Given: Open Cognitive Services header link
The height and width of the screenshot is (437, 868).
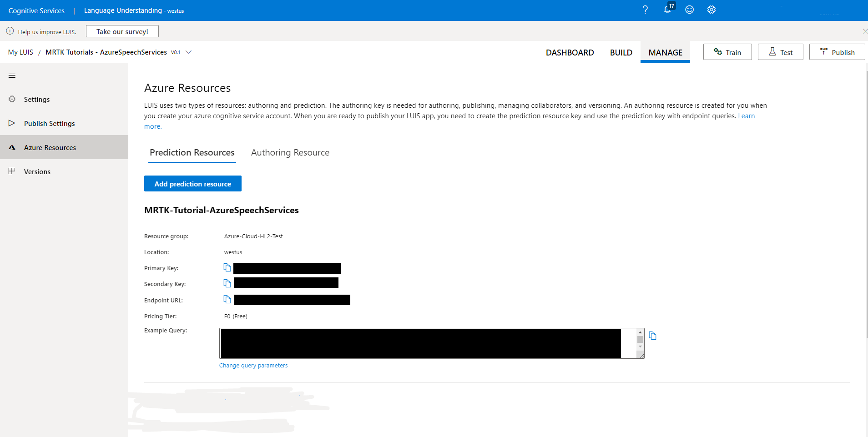Looking at the screenshot, I should point(36,10).
